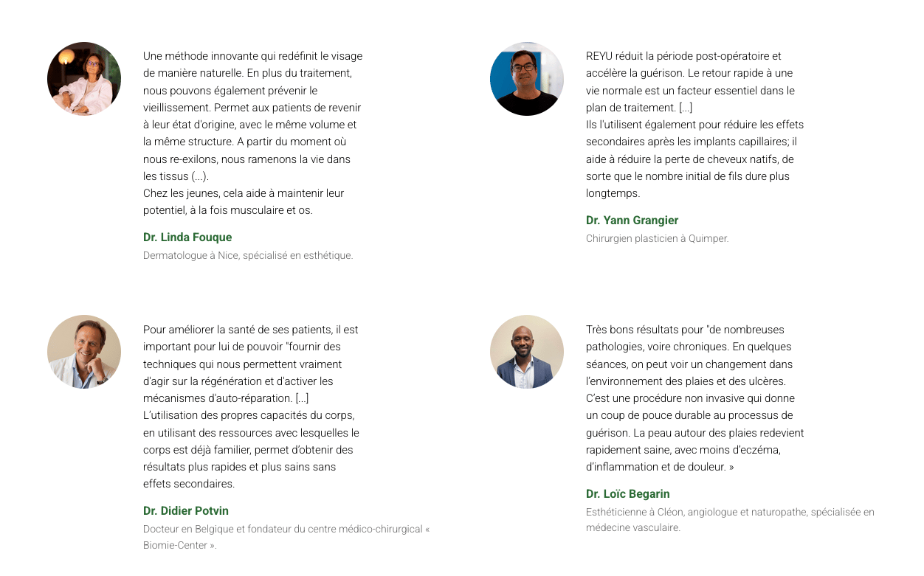Viewport: 924px width, 576px height.
Task: Click the testimonial starting 'Très bons résultats'
Action: [695, 398]
